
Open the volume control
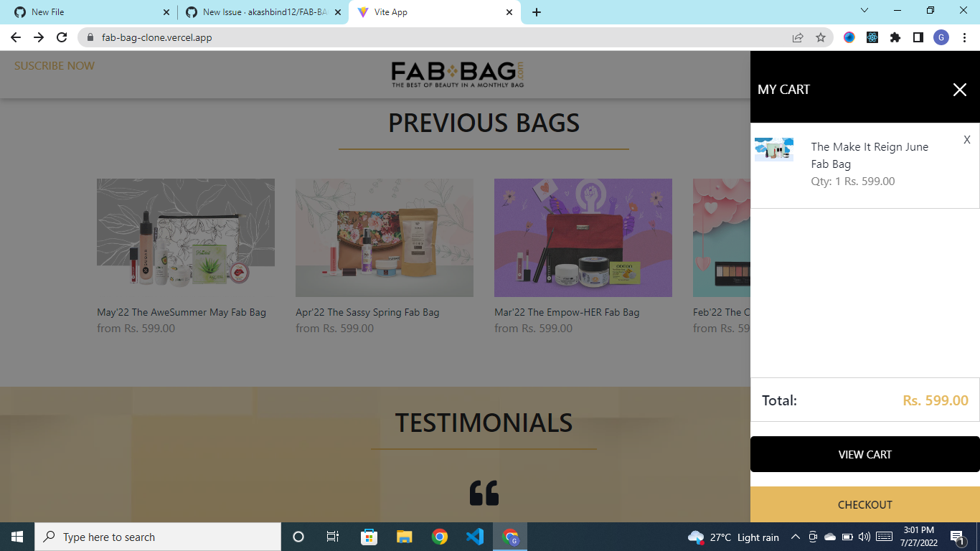click(864, 537)
